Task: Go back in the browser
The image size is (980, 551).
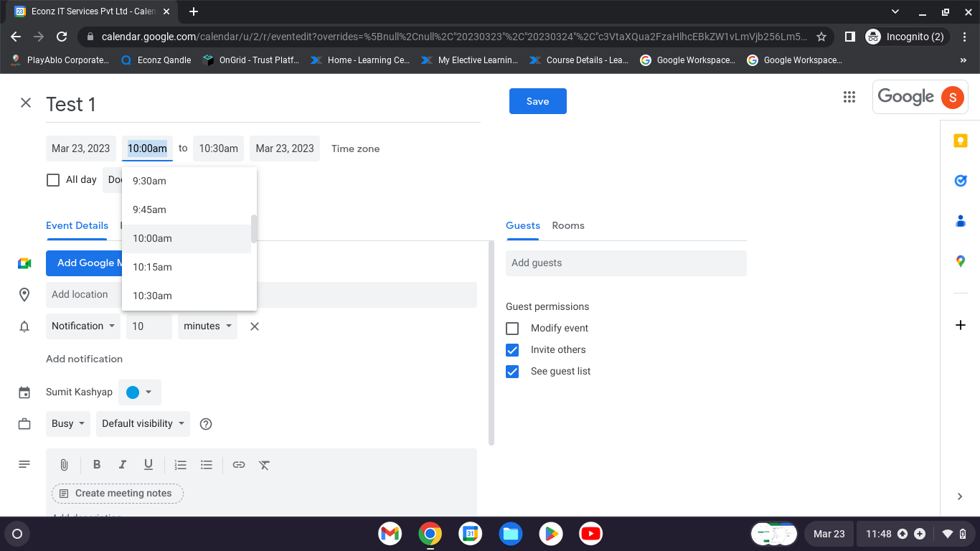Action: (x=16, y=37)
